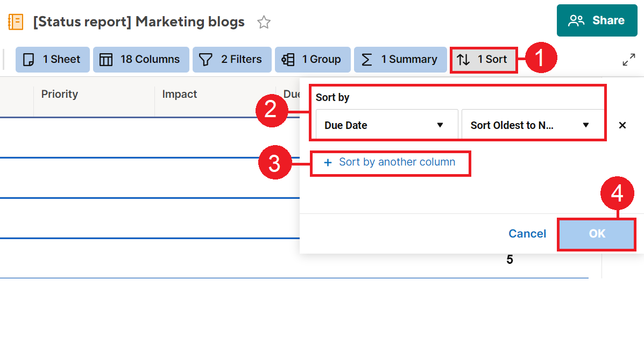Open the Due Date sort column dropdown

(385, 125)
